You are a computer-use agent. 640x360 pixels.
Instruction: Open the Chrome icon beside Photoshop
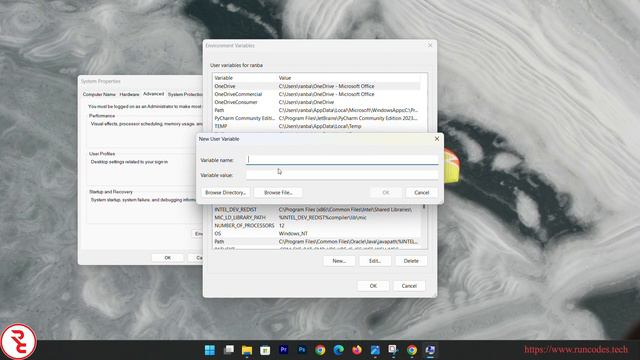[x=320, y=350]
